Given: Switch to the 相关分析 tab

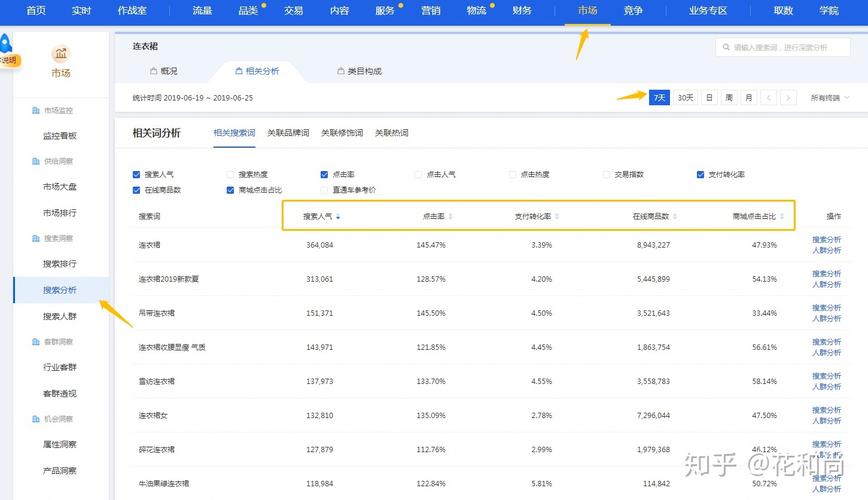Looking at the screenshot, I should [257, 71].
